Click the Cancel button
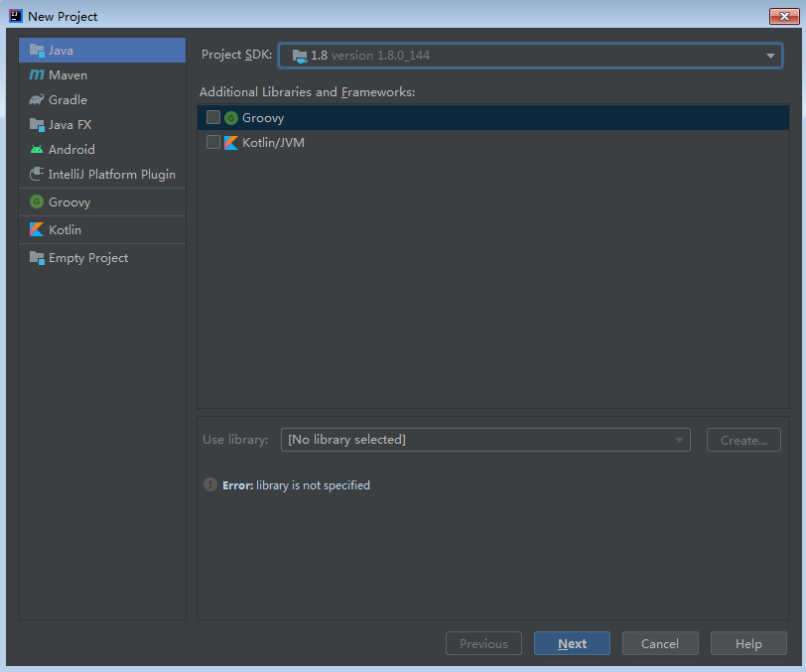Viewport: 806px width, 672px height. [x=660, y=643]
